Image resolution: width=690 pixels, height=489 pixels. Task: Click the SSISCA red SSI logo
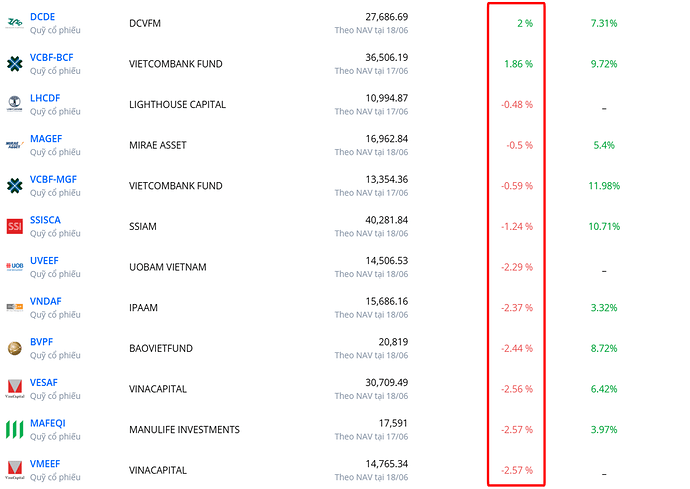coord(14,226)
